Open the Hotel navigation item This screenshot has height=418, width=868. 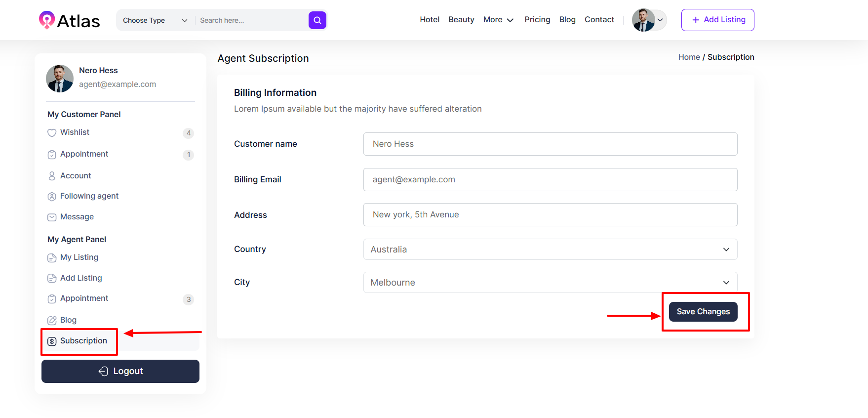pyautogui.click(x=429, y=20)
